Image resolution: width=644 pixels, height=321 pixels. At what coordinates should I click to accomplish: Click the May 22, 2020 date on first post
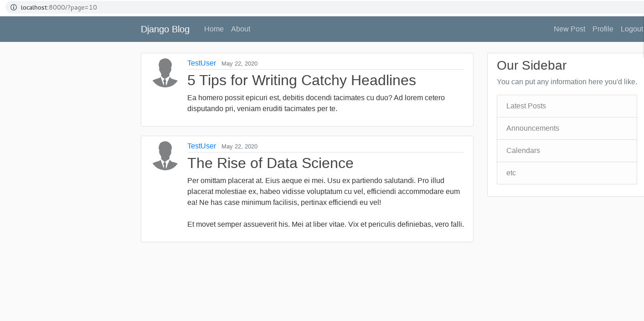click(239, 64)
